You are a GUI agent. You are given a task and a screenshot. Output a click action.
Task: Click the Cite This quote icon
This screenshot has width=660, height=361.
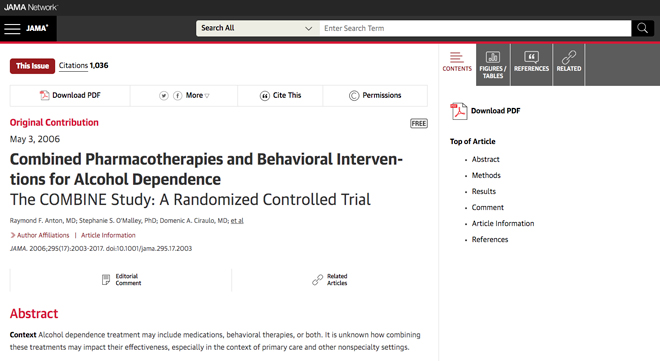point(264,96)
